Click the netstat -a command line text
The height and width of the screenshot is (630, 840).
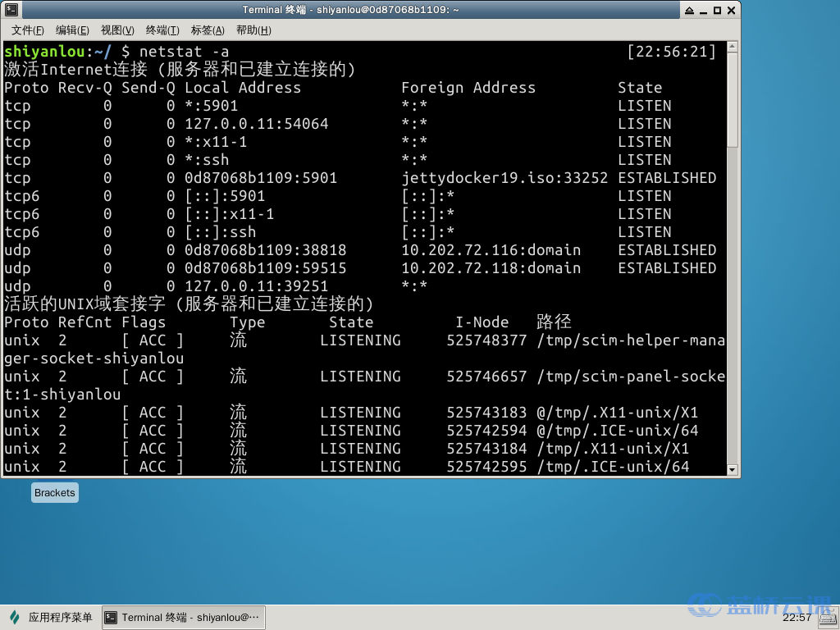click(x=184, y=52)
